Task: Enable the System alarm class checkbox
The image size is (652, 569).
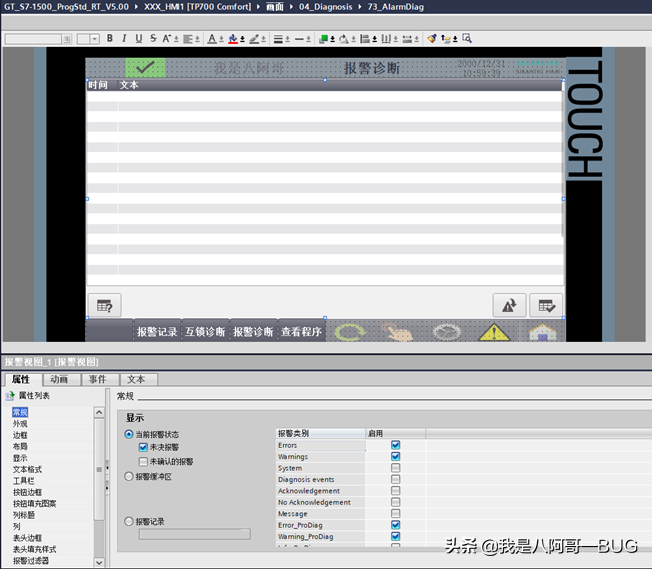Action: pyautogui.click(x=396, y=468)
